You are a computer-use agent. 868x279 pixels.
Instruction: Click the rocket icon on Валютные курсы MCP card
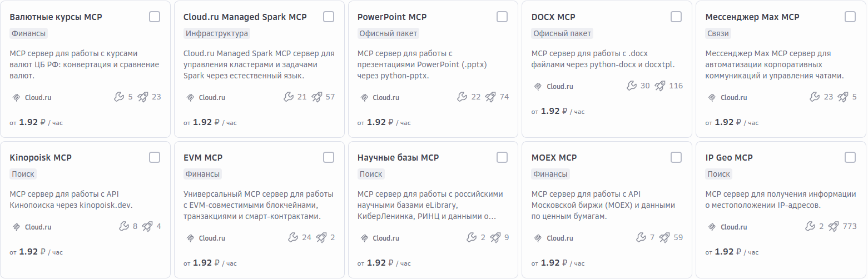point(143,97)
